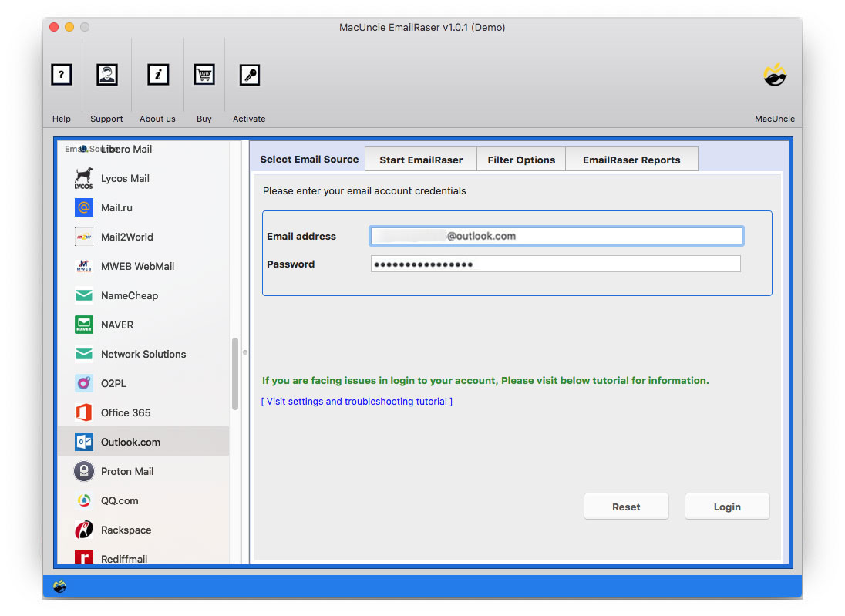This screenshot has width=845, height=616.
Task: Select the O2PL icon
Action: point(83,383)
